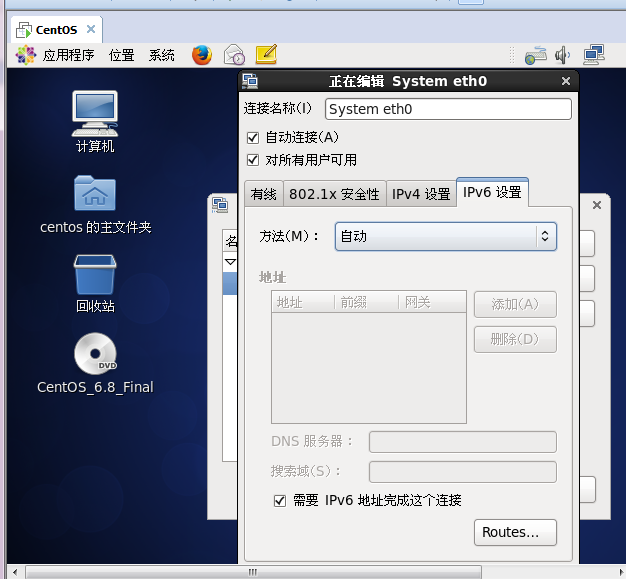Close the 正在编辑 System eth0 dialog
Image resolution: width=626 pixels, height=579 pixels.
[566, 81]
